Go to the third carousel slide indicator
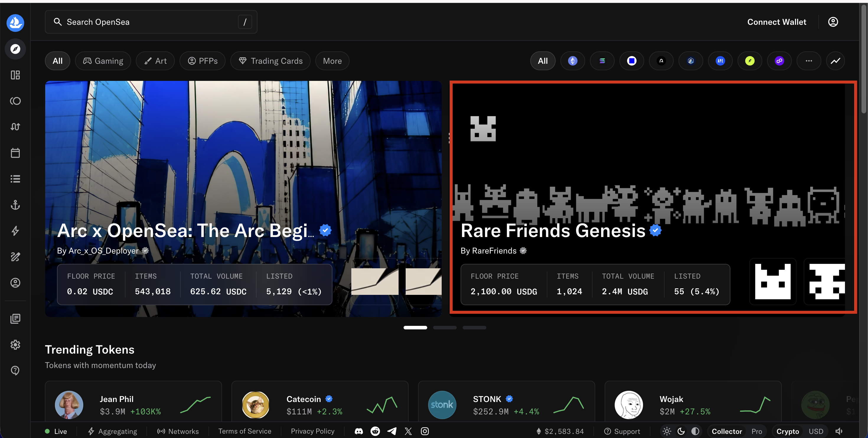The width and height of the screenshot is (868, 438). tap(474, 328)
